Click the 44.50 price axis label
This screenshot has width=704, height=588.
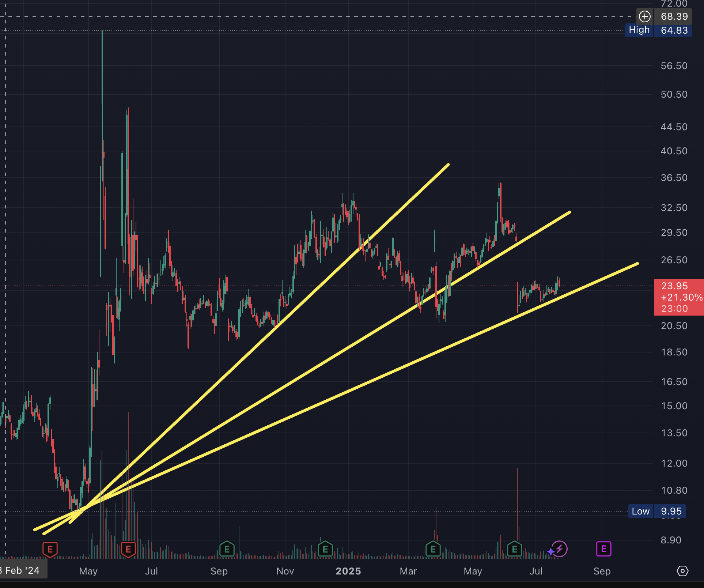click(674, 127)
